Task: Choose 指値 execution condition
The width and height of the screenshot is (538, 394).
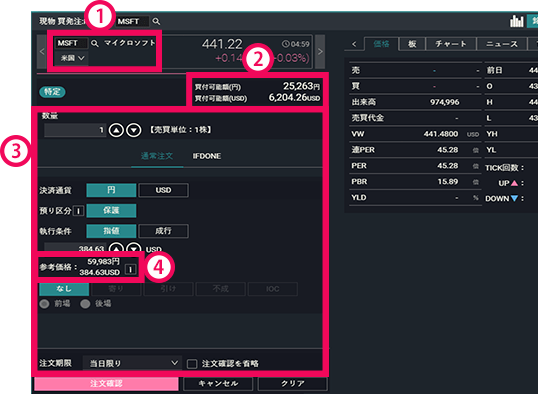Action: click(111, 231)
